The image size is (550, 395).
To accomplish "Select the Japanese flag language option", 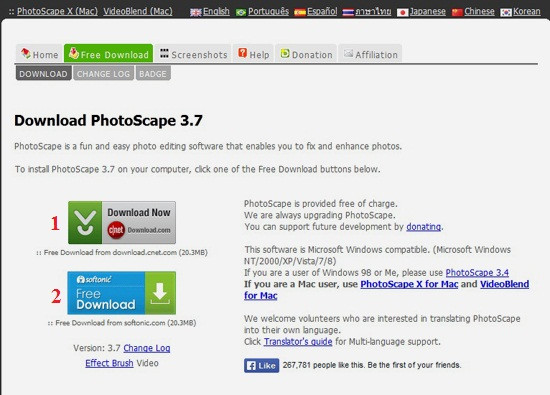I will pyautogui.click(x=421, y=12).
